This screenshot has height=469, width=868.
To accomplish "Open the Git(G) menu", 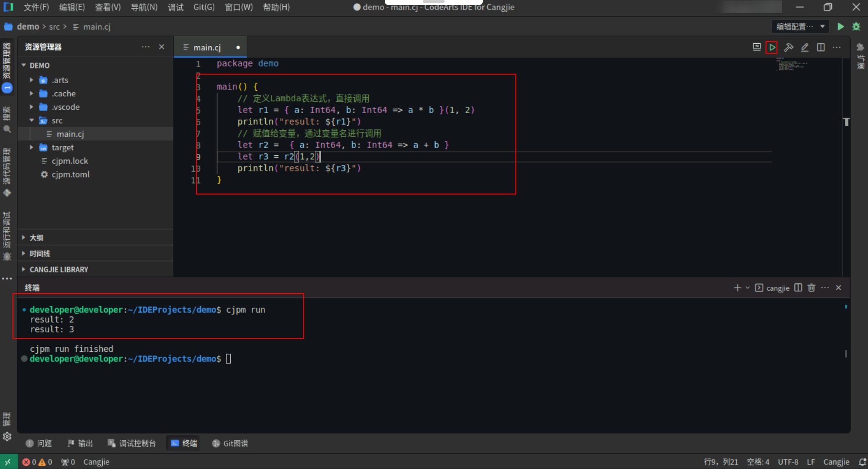I will (x=204, y=7).
